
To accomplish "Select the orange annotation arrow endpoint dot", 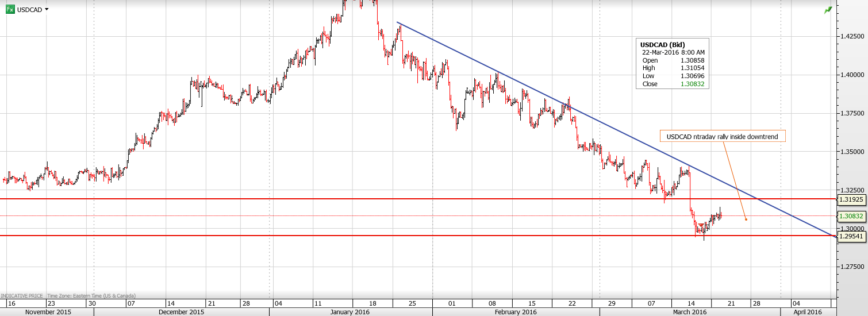I will click(x=746, y=219).
